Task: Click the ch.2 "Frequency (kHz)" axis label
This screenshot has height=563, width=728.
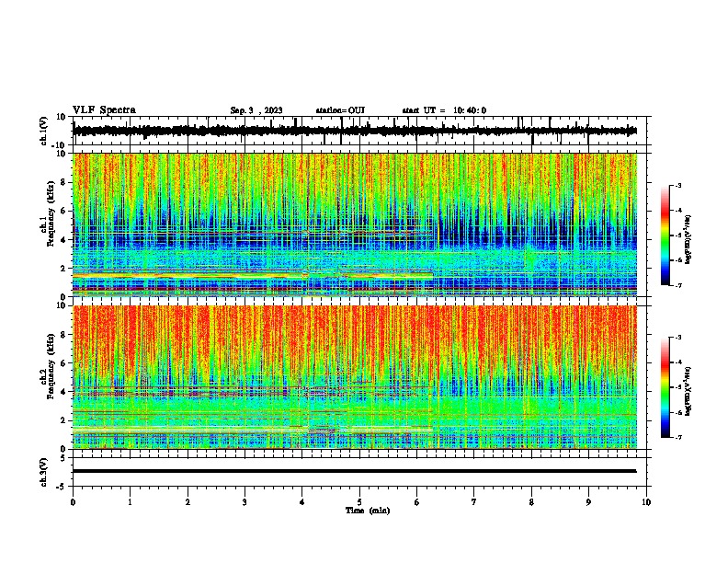Action: [x=51, y=366]
